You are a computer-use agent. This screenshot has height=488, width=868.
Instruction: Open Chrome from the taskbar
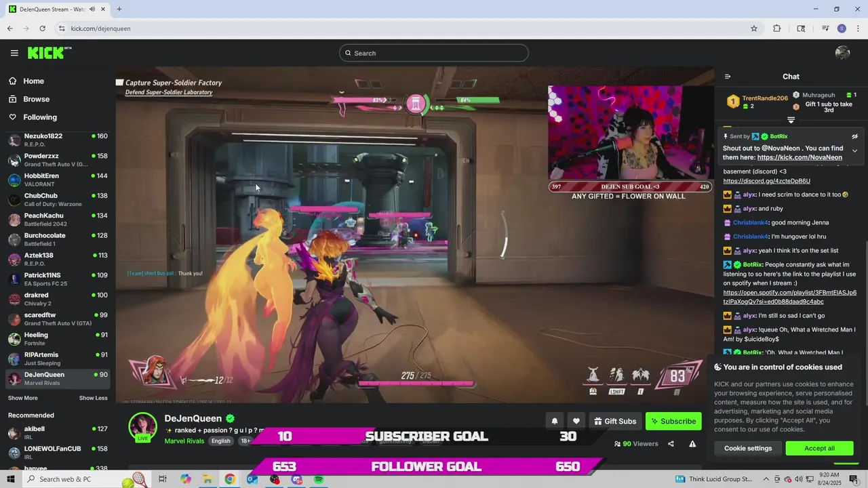pyautogui.click(x=230, y=479)
